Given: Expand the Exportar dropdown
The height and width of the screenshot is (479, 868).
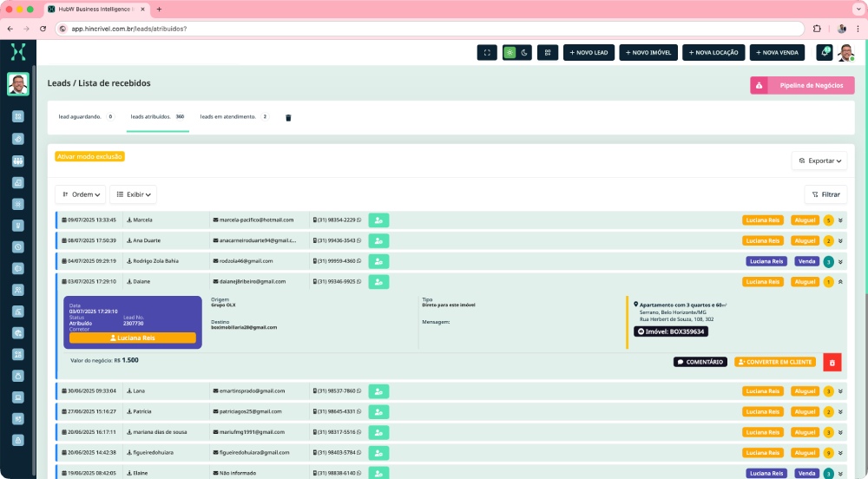Looking at the screenshot, I should point(819,161).
